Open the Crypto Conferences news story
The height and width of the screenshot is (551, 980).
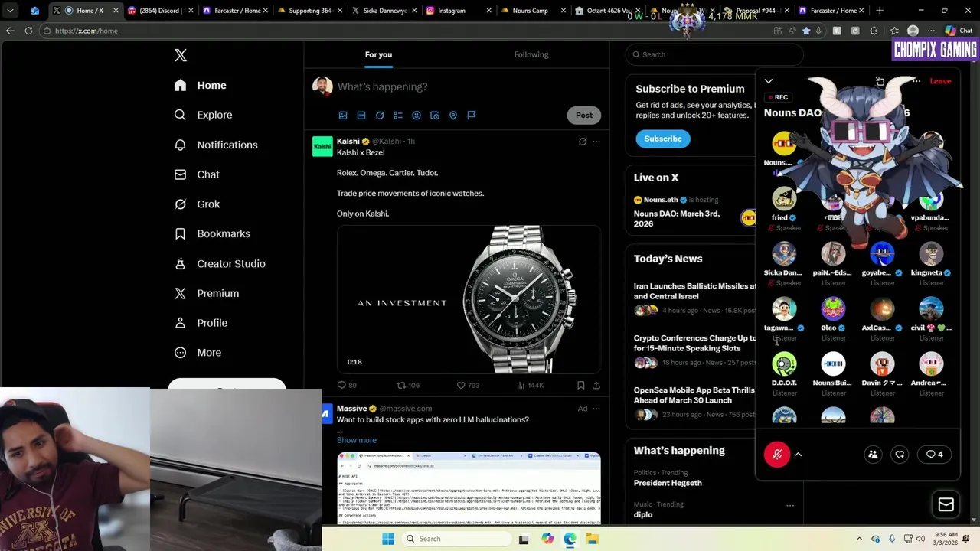[694, 343]
